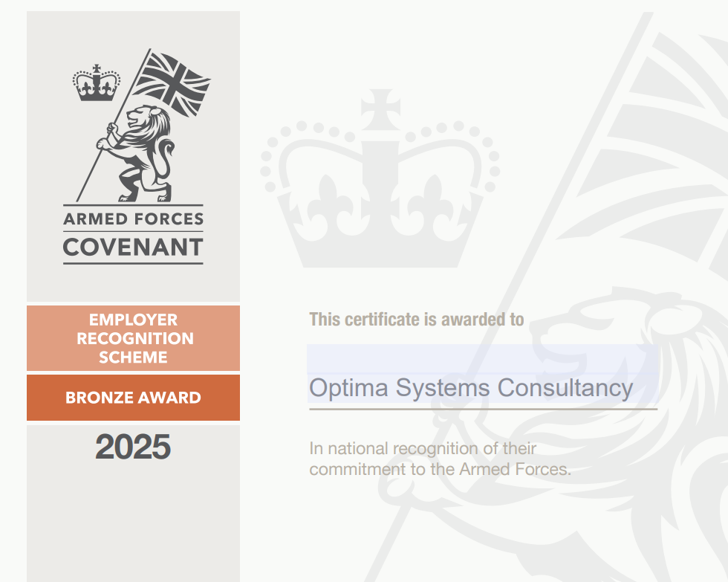Click the "commitment to the Armed Forces." line
The image size is (728, 582).
(441, 469)
